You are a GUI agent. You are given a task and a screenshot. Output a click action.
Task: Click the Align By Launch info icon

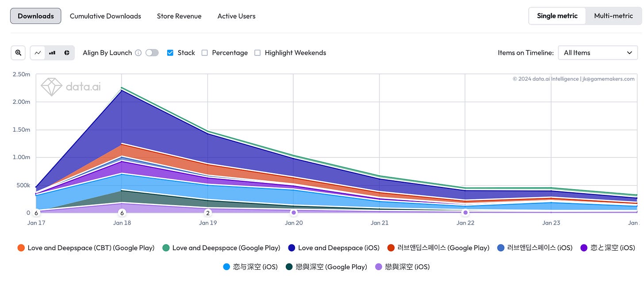pyautogui.click(x=138, y=53)
